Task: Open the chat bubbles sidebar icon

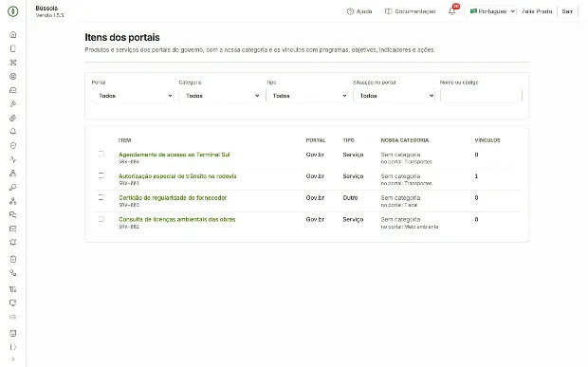Action: point(12,215)
